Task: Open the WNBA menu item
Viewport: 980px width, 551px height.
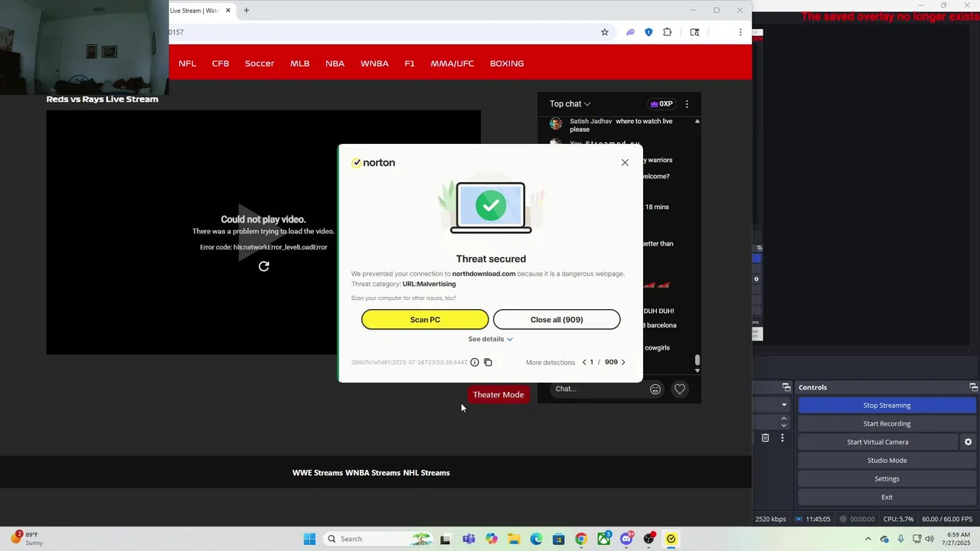Action: pyautogui.click(x=374, y=64)
